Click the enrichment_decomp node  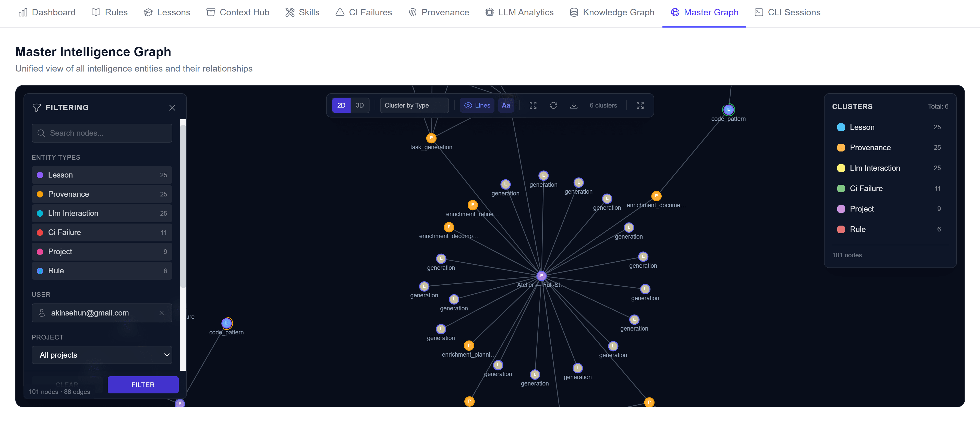449,227
